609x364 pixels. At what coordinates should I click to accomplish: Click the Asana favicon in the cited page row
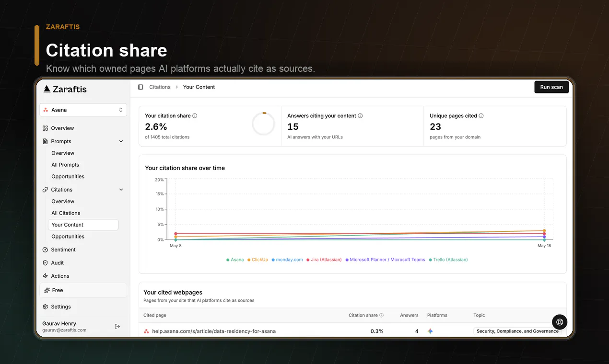[146, 331]
